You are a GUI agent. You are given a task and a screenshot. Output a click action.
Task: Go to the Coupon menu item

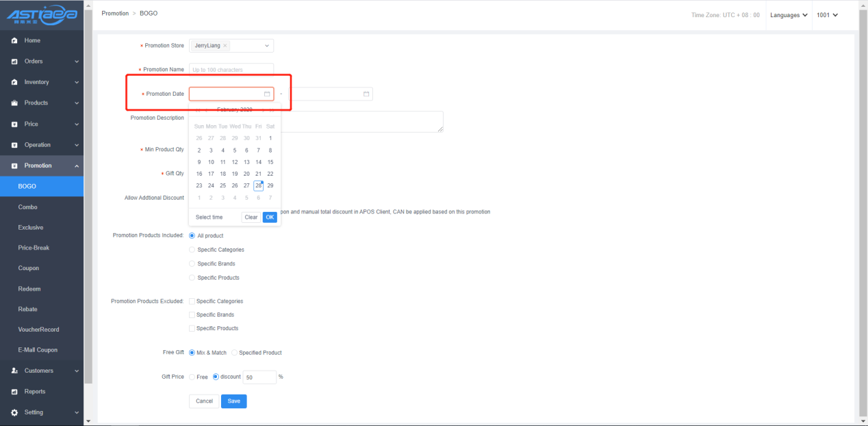pos(29,268)
